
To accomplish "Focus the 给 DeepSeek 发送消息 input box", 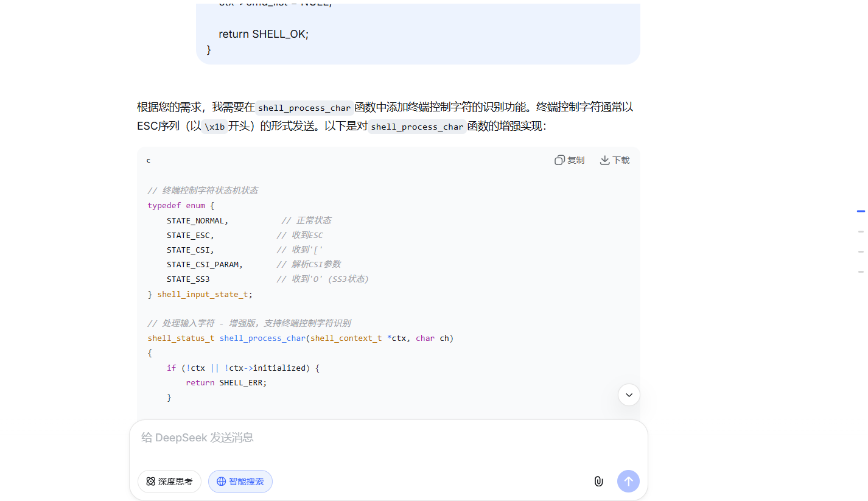I will 388,438.
